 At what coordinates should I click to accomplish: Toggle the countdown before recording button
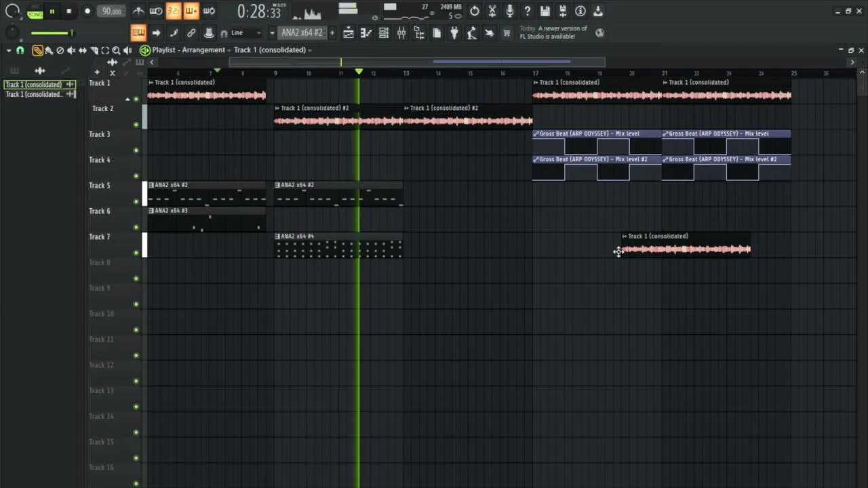click(174, 11)
